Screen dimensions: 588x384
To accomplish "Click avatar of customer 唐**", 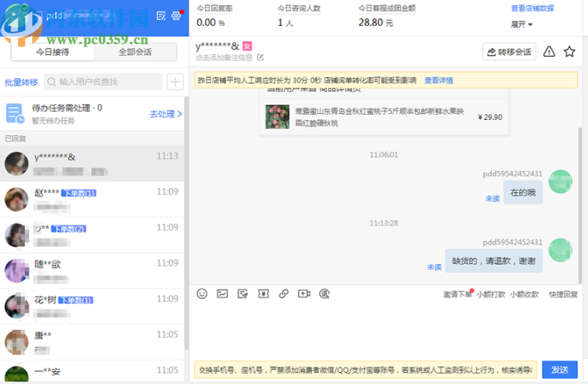I will (x=17, y=342).
